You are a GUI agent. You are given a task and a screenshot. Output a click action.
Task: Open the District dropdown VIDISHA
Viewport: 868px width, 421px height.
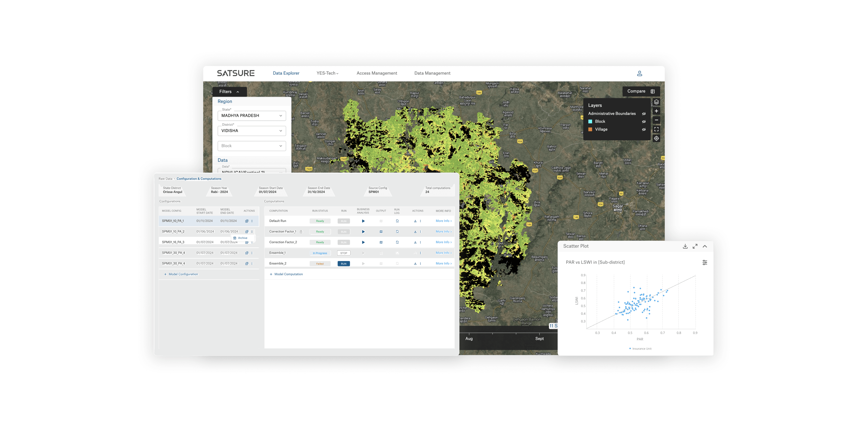point(252,131)
